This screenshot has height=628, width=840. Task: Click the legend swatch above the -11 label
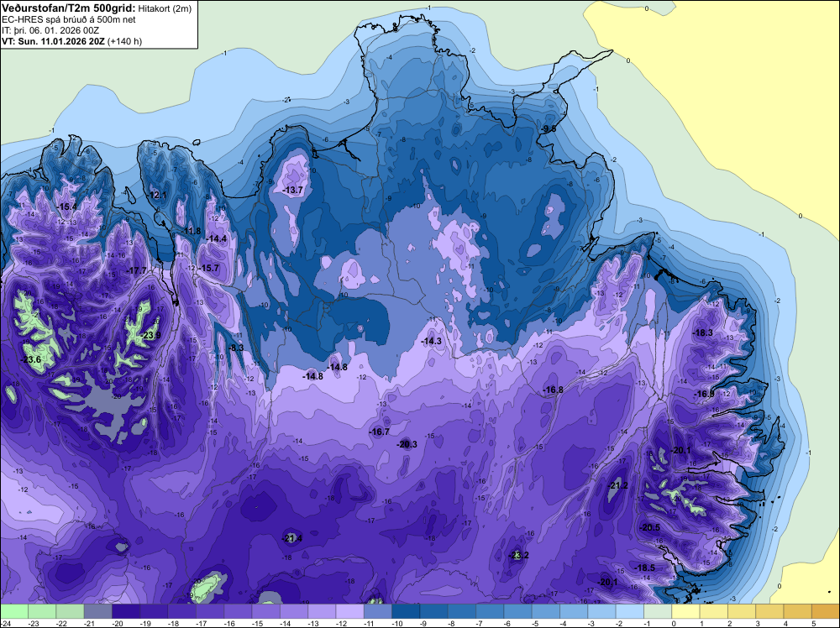[378, 611]
